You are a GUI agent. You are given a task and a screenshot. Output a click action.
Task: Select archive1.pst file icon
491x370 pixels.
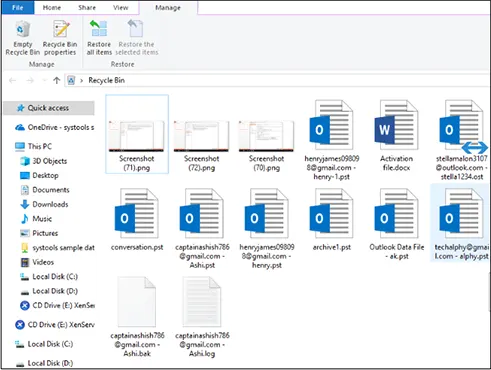click(331, 213)
